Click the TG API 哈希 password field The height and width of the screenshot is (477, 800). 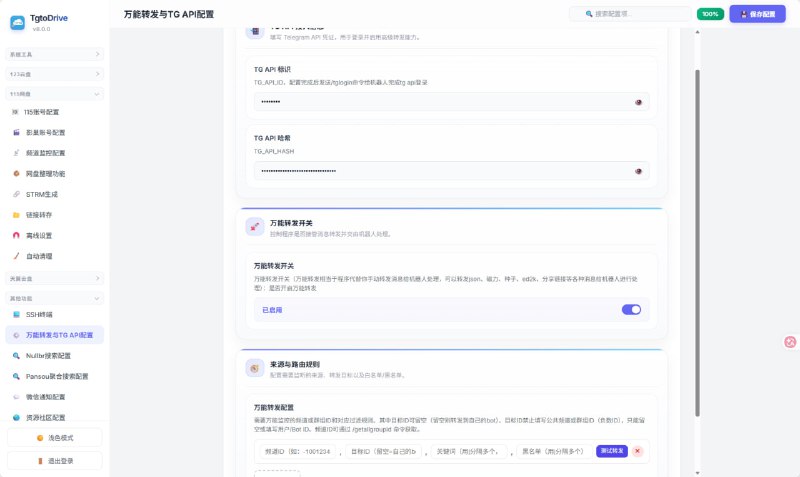click(x=452, y=171)
